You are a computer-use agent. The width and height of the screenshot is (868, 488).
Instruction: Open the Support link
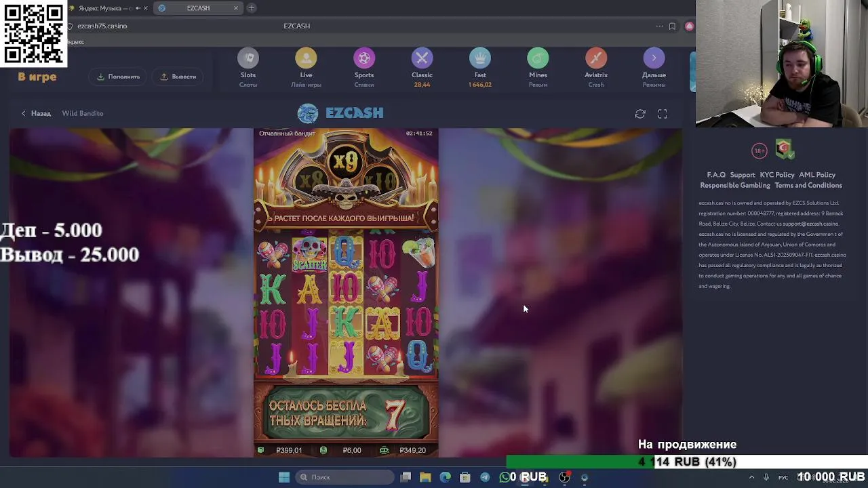point(743,175)
